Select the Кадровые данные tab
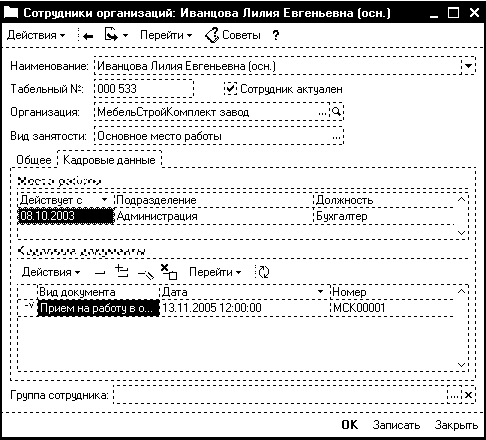The height and width of the screenshot is (440, 486). pos(109,160)
